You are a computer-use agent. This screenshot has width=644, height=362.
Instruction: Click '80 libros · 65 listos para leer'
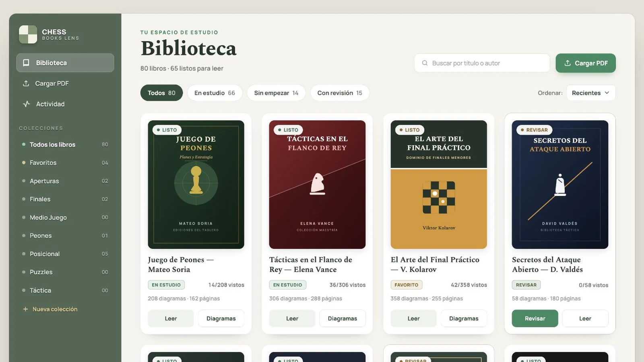pyautogui.click(x=182, y=68)
